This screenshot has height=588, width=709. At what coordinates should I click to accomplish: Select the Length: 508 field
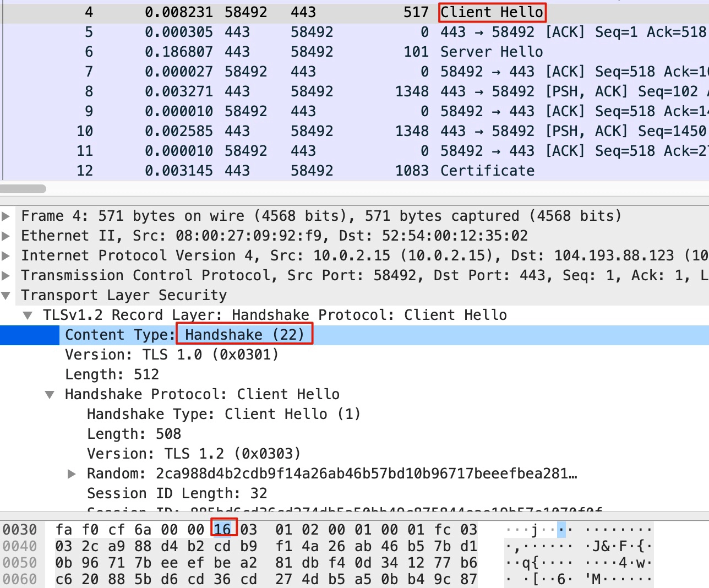[x=134, y=434]
